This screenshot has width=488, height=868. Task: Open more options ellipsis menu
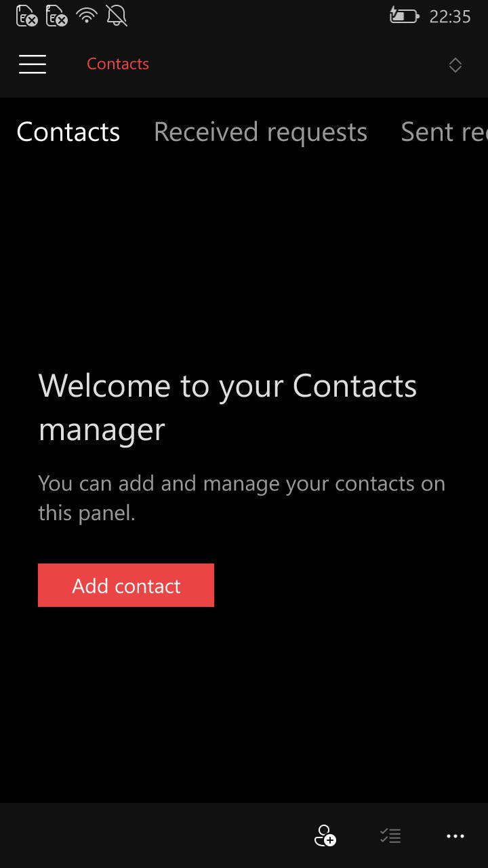[x=455, y=836]
